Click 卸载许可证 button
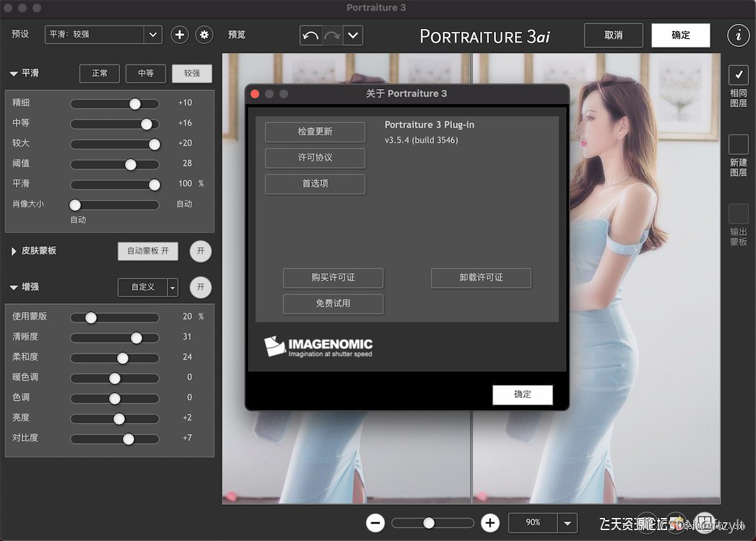The image size is (756, 541). pos(481,278)
